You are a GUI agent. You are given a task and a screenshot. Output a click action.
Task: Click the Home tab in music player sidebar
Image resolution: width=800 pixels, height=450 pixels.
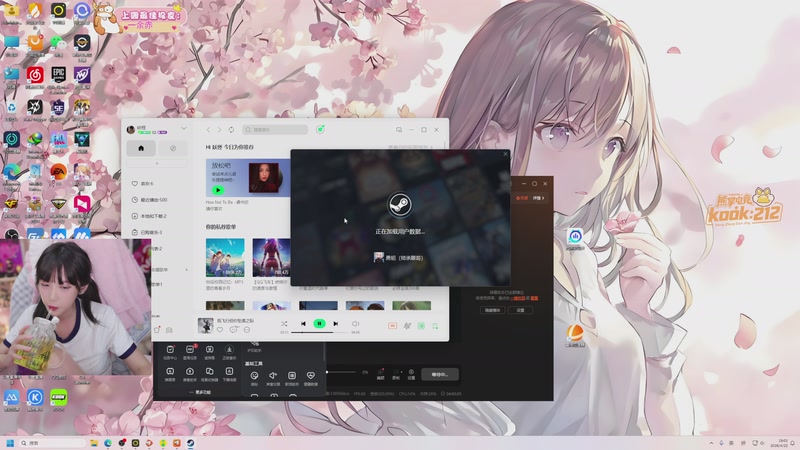(141, 148)
